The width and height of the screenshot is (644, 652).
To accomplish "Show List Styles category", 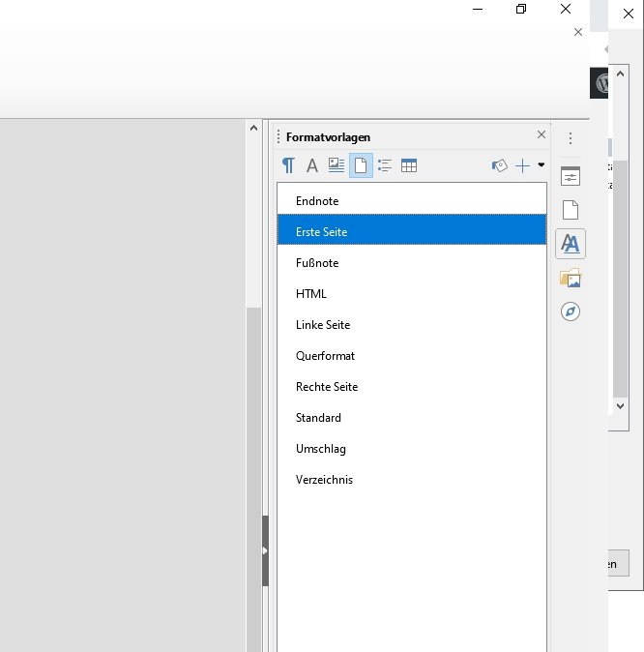I will coord(385,165).
